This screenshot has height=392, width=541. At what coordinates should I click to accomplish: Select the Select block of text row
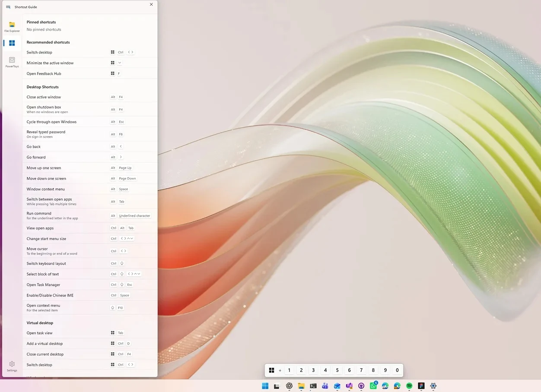(x=90, y=274)
